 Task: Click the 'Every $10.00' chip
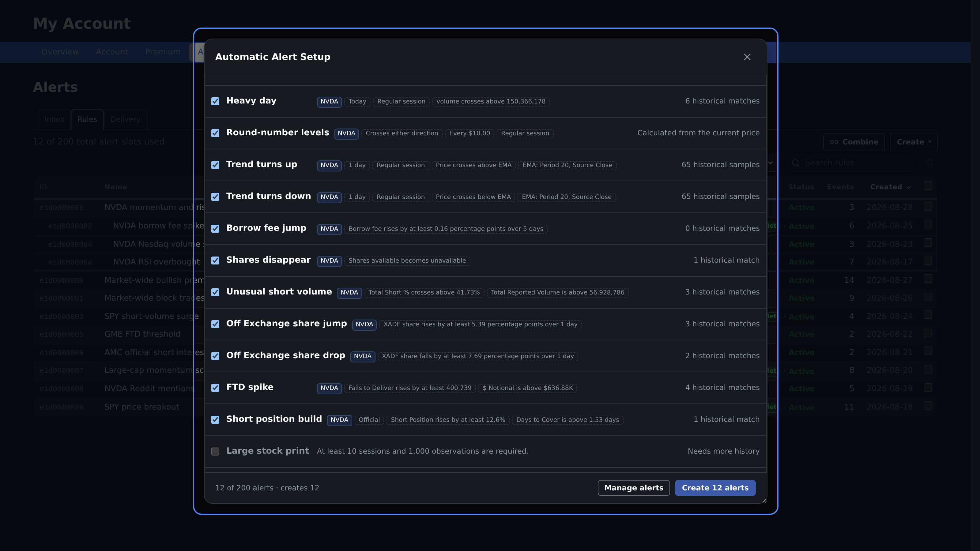[x=469, y=133]
